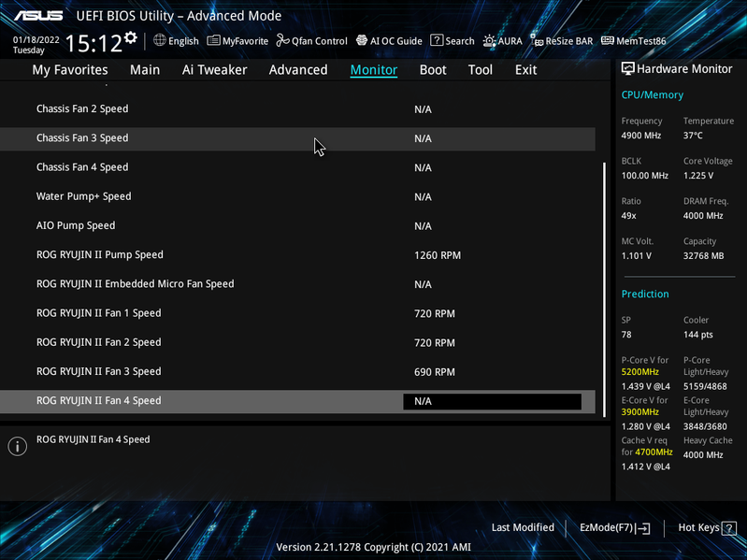The height and width of the screenshot is (560, 747).
Task: Click the info icon in help area
Action: pos(17,446)
